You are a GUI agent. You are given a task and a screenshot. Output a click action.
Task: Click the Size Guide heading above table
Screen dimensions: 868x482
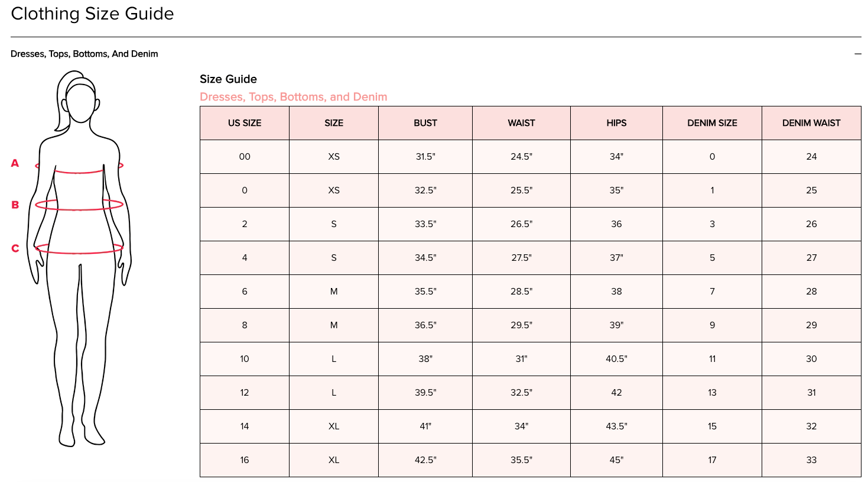tap(228, 79)
